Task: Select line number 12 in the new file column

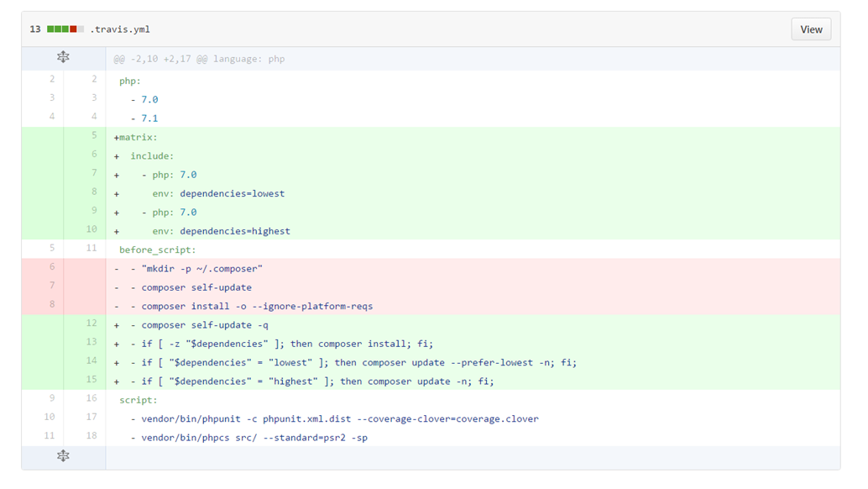Action: click(92, 324)
